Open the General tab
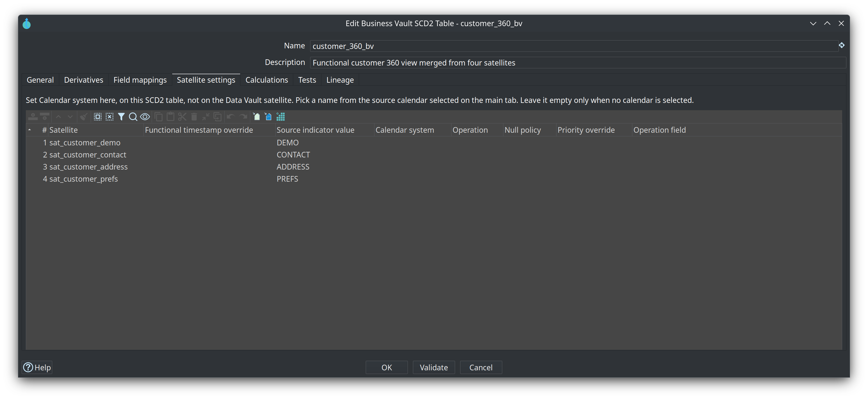The width and height of the screenshot is (868, 399). [40, 80]
